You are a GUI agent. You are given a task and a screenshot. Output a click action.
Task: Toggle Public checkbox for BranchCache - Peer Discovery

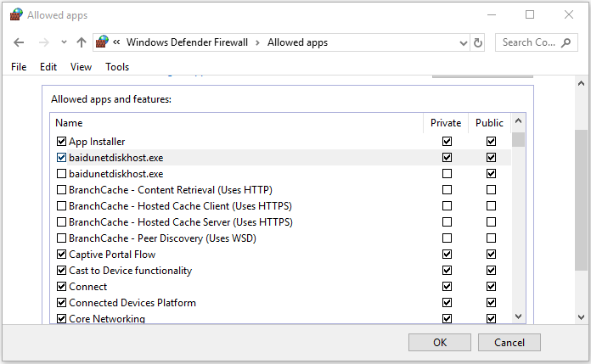coord(491,238)
